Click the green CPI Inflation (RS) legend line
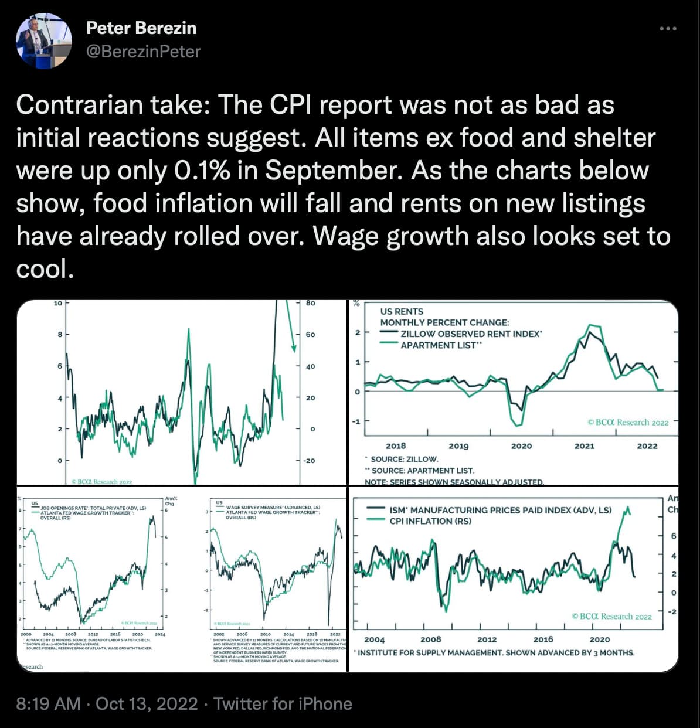The width and height of the screenshot is (700, 728). [x=376, y=521]
